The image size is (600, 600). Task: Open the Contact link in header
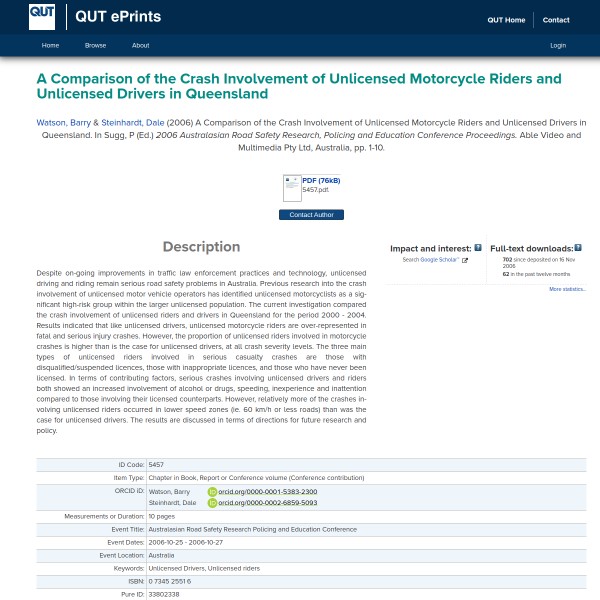[x=556, y=20]
